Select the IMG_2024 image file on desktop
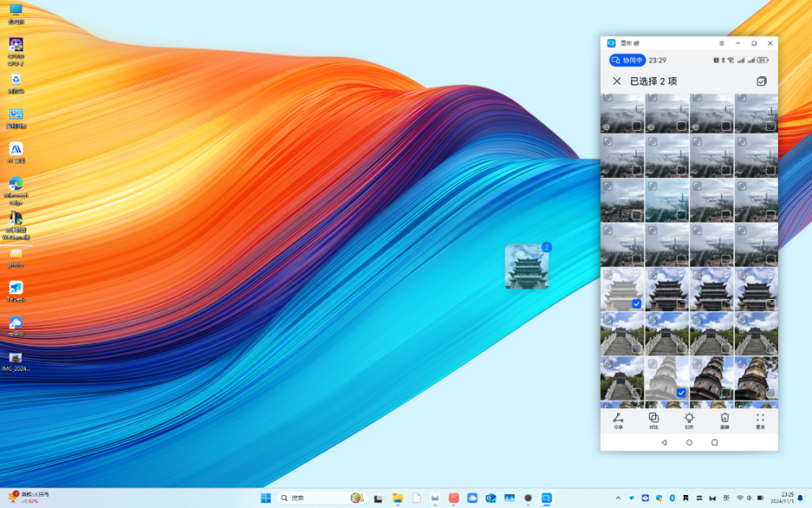The height and width of the screenshot is (508, 812). tap(16, 362)
